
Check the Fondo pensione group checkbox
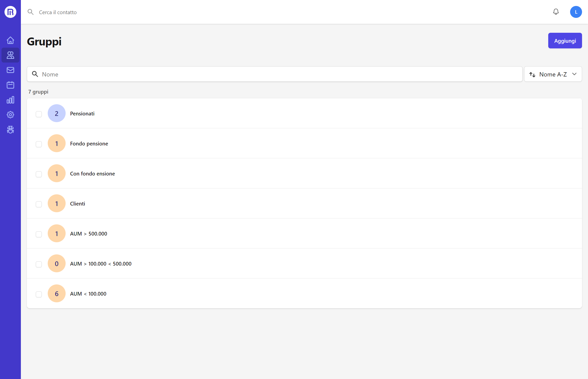pyautogui.click(x=39, y=144)
